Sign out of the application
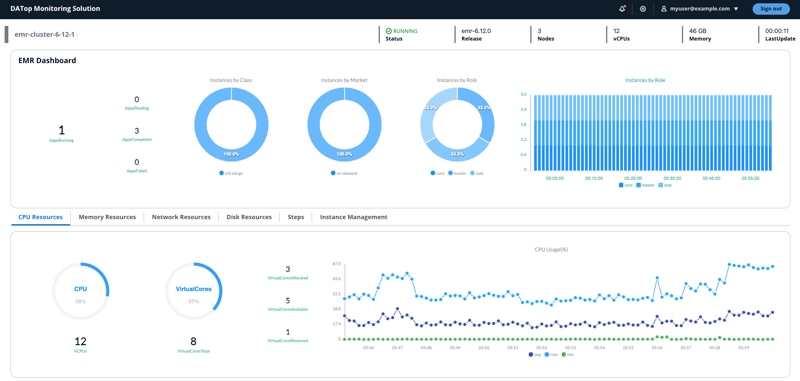This screenshot has height=381, width=800. (x=770, y=9)
